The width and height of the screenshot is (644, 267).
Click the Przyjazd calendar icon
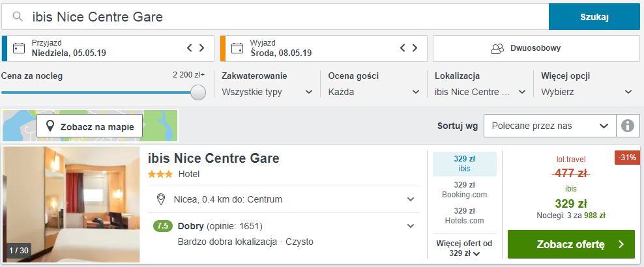(x=19, y=48)
